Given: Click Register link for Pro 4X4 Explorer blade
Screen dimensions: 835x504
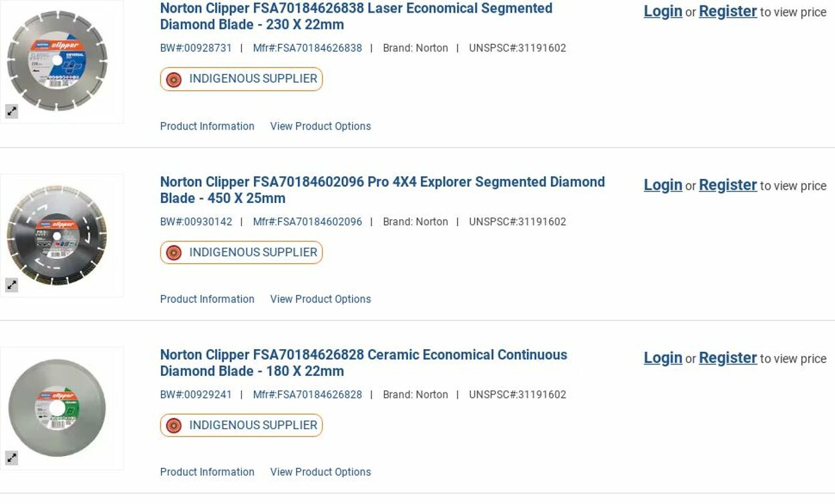Looking at the screenshot, I should point(727,185).
